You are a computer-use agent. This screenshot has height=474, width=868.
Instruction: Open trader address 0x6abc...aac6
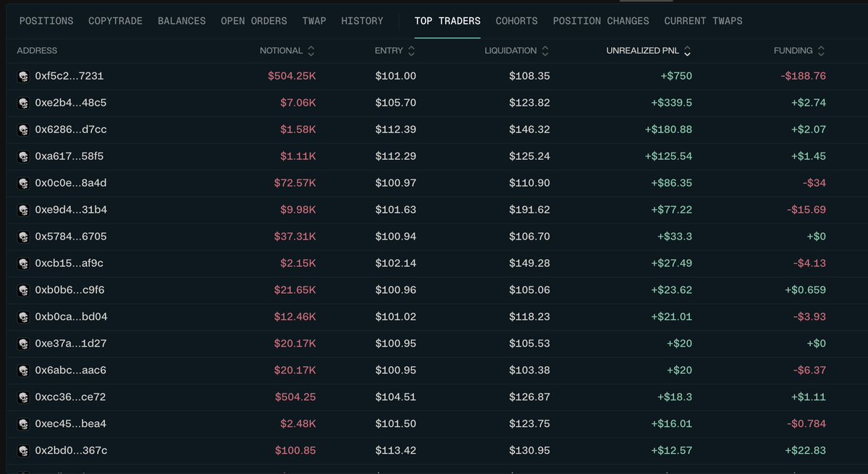(71, 370)
